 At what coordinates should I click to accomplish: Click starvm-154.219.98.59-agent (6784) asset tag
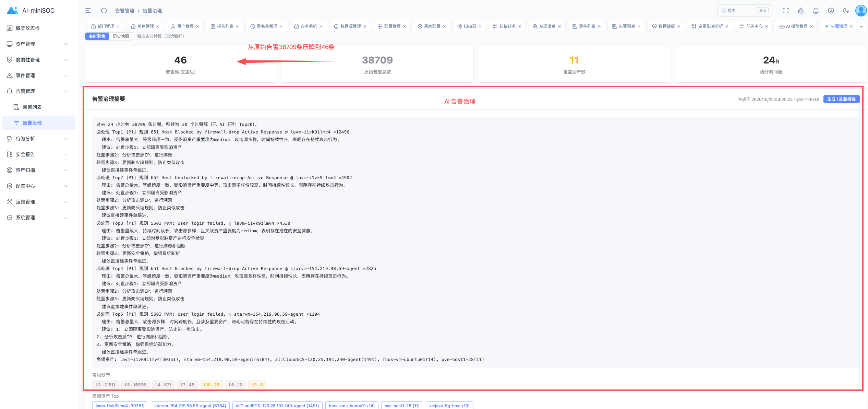click(x=190, y=406)
